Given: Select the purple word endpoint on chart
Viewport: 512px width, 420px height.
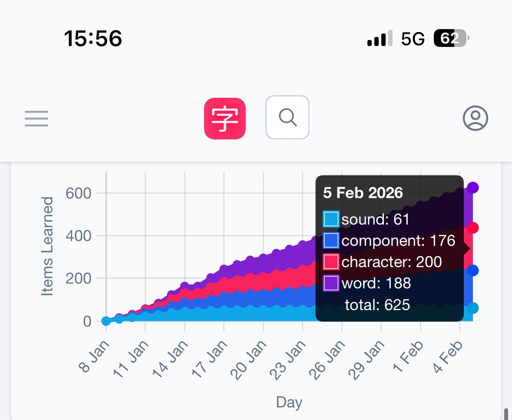Looking at the screenshot, I should [473, 188].
